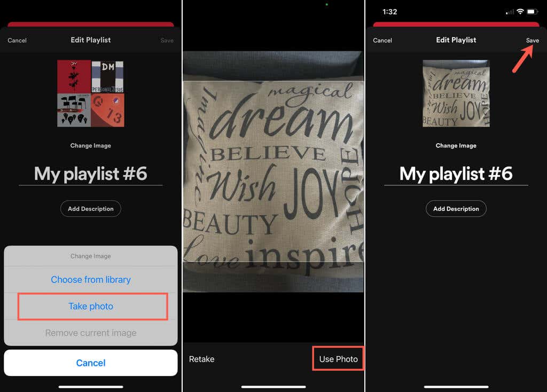
Task: Select the four-album collage cover image
Action: coord(91,93)
